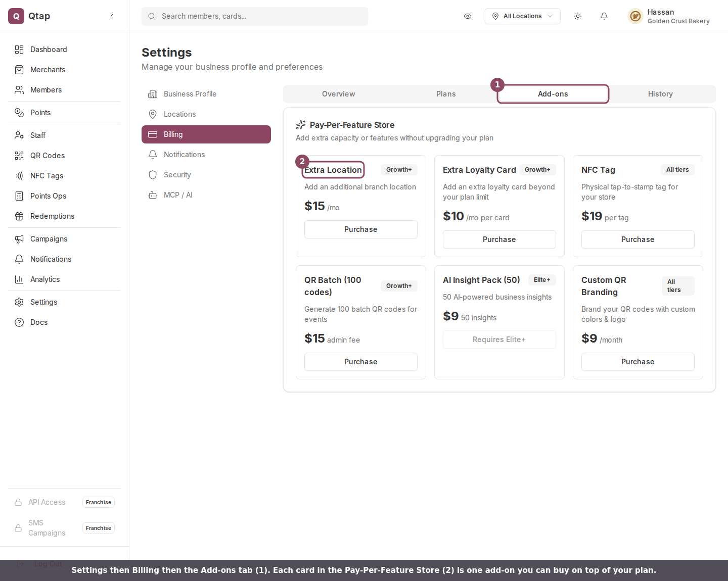Click the Requires Elite+ button
This screenshot has width=728, height=581.
(499, 340)
